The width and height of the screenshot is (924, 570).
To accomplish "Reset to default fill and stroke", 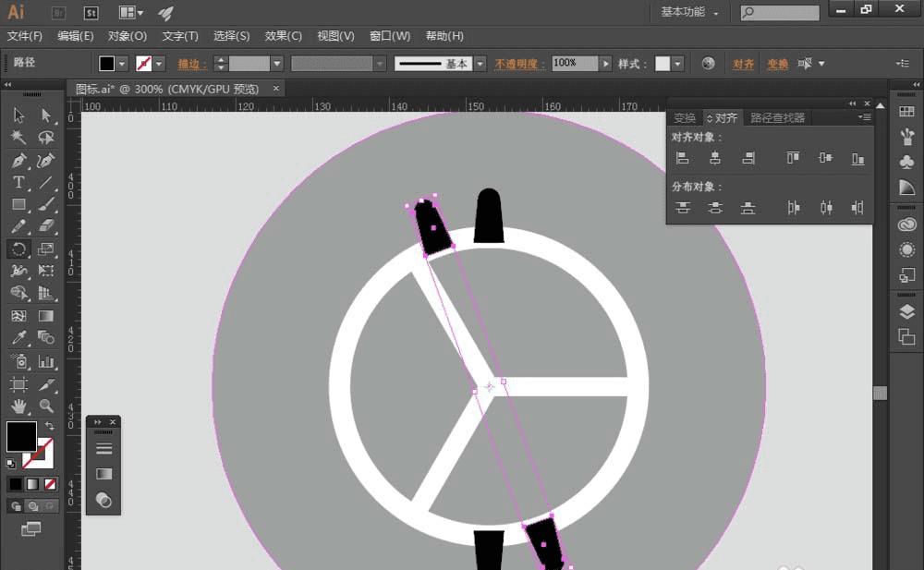I will click(x=10, y=464).
